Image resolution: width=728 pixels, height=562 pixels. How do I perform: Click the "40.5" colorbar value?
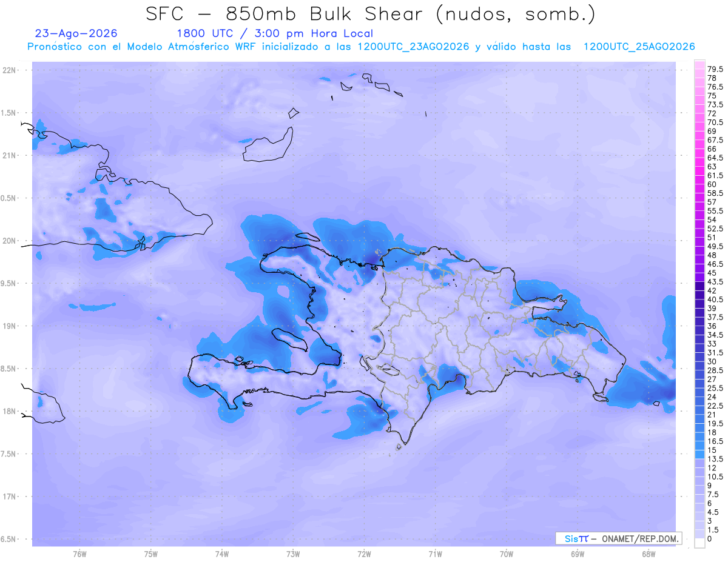(x=715, y=299)
